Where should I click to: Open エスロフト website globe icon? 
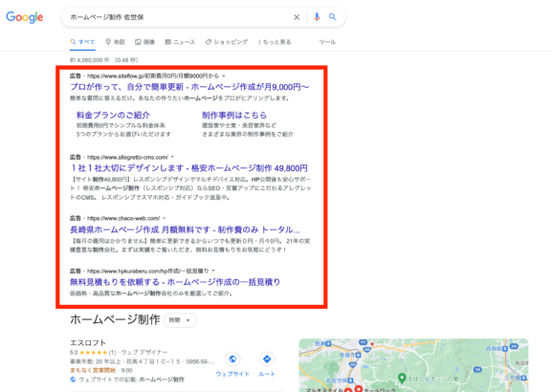tap(232, 359)
